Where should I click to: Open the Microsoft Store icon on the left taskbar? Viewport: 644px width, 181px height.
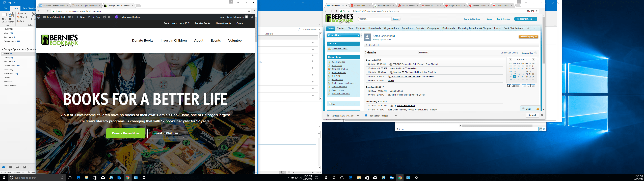pos(94,178)
